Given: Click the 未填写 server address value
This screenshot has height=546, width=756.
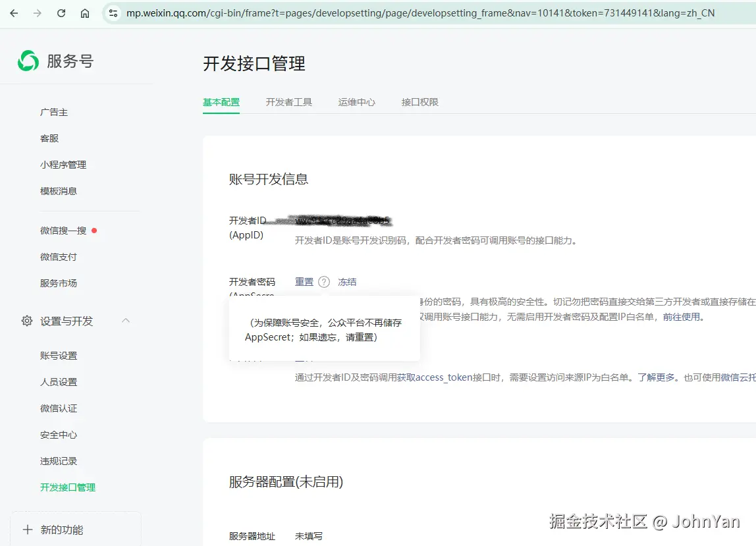Looking at the screenshot, I should point(309,536).
